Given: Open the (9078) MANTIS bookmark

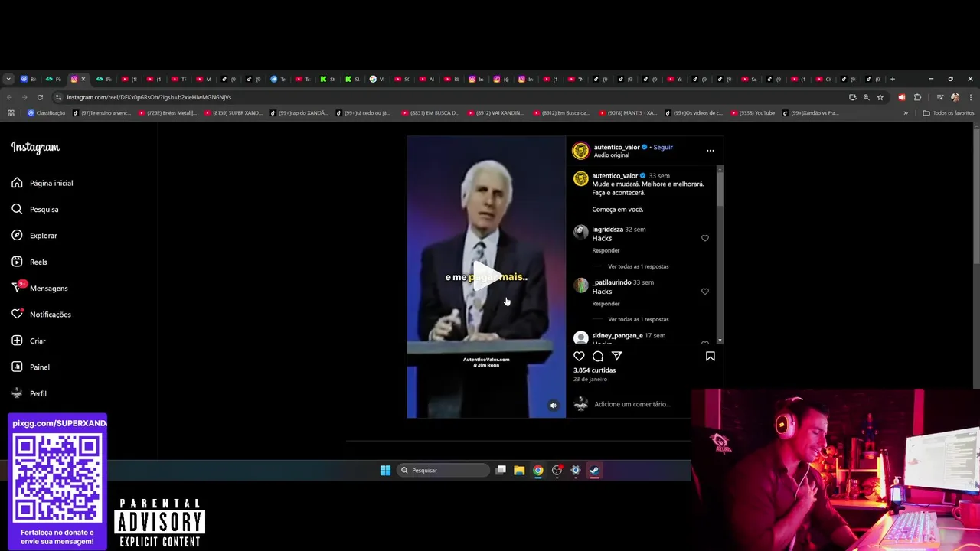Looking at the screenshot, I should coord(628,113).
